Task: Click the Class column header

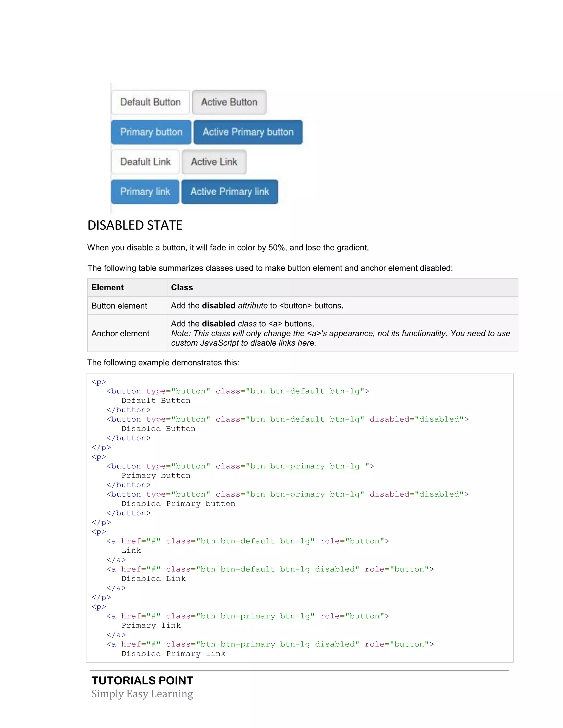Action: [182, 287]
